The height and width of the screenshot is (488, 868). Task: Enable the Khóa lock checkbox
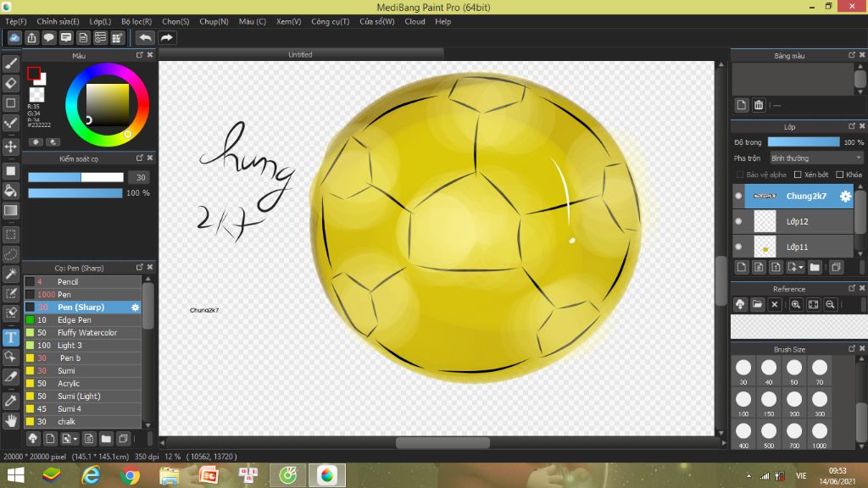click(840, 175)
